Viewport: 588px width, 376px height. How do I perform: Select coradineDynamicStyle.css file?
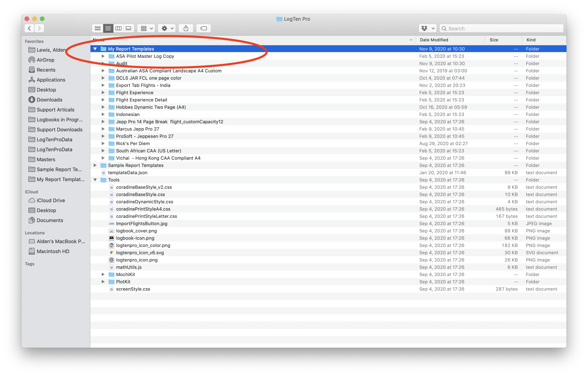pos(328,202)
